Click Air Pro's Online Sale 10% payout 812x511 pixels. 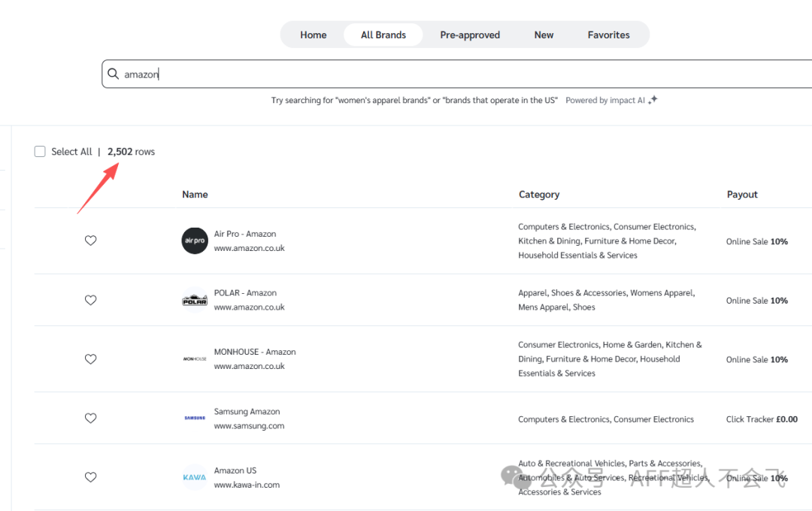pyautogui.click(x=757, y=241)
